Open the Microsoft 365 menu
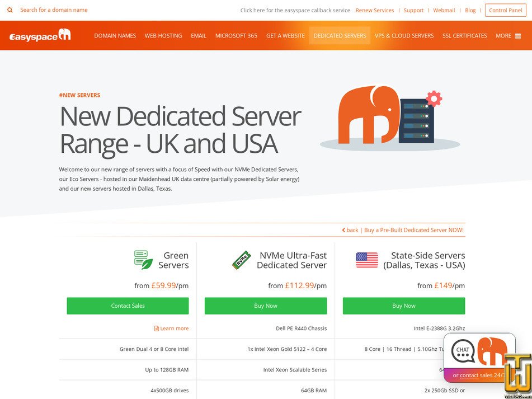The image size is (532, 399). click(236, 36)
